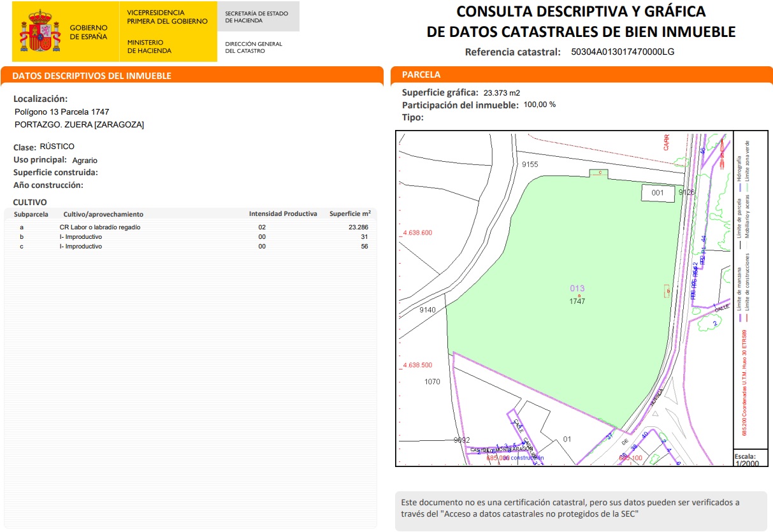Viewport: 773px width, 532px height.
Task: Click the 'Cultivo/aprovechamiento' column header
Action: coord(103,214)
